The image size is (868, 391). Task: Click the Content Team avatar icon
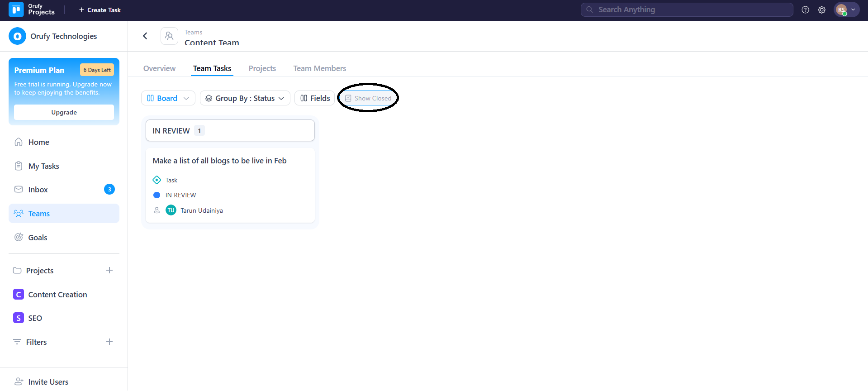coord(169,36)
